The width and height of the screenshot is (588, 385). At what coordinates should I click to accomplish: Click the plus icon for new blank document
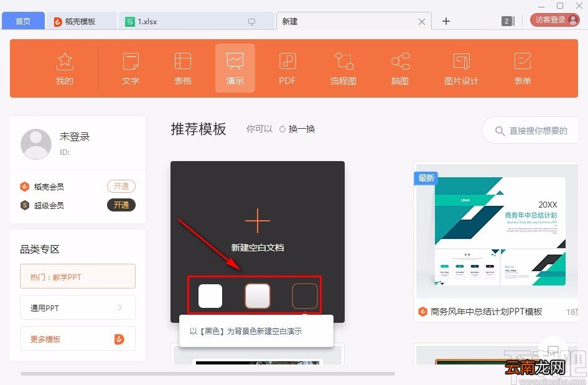pyautogui.click(x=257, y=221)
